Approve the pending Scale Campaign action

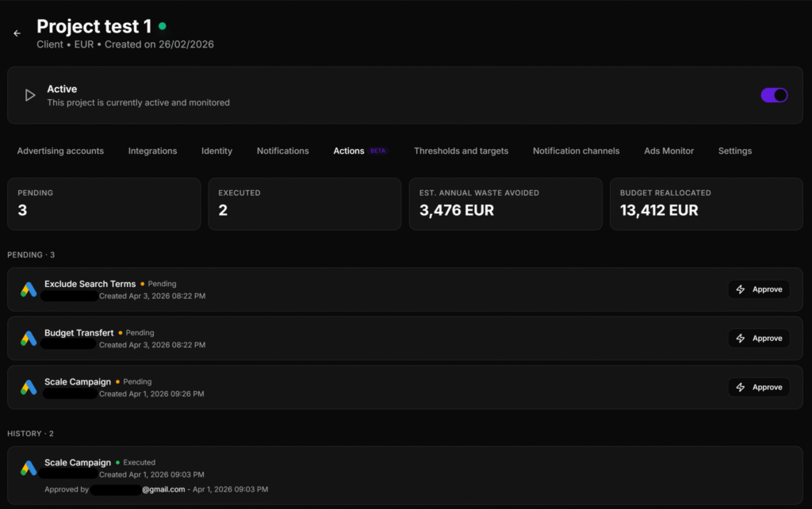(758, 388)
